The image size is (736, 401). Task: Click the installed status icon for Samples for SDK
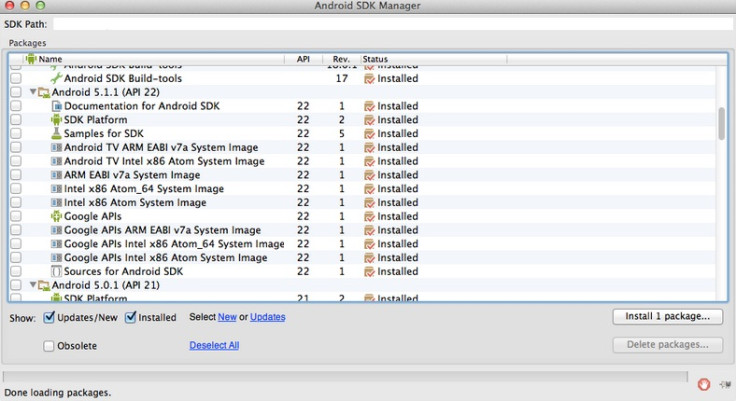[369, 134]
